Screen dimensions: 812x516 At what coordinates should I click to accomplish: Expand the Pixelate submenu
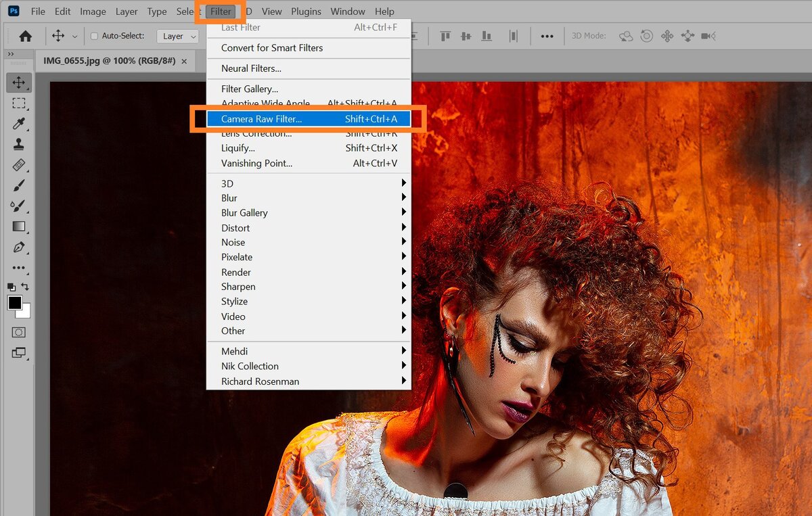point(309,257)
